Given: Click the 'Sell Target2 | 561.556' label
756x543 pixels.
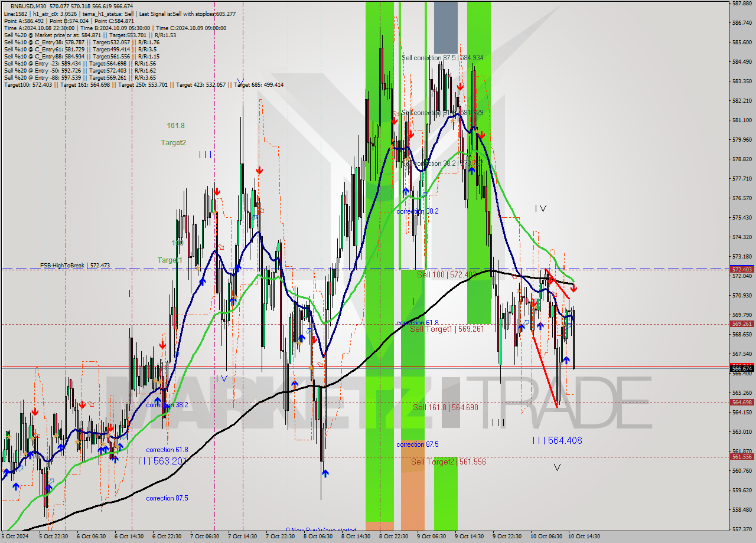Looking at the screenshot, I should pyautogui.click(x=449, y=462).
